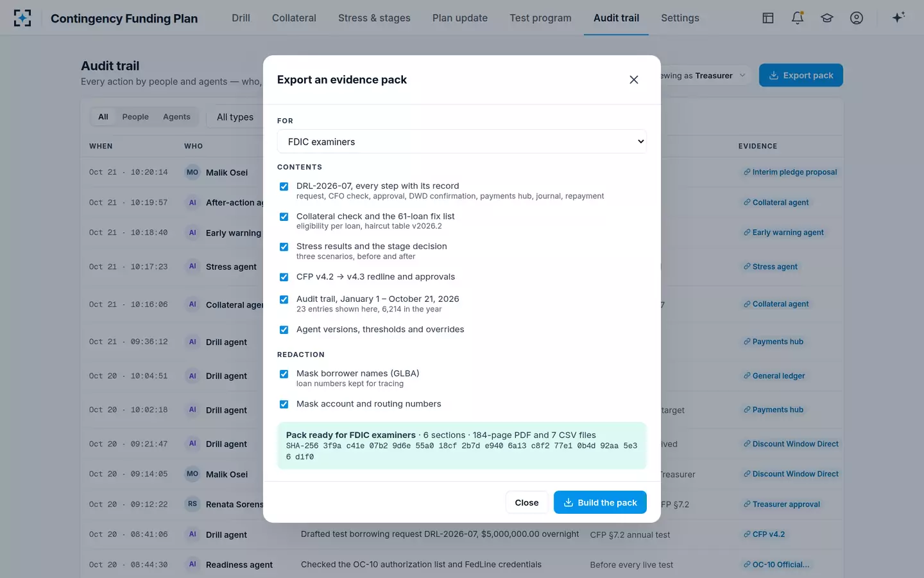924x578 pixels.
Task: Uncheck Collateral check and 61-loan fix list
Action: 284,216
